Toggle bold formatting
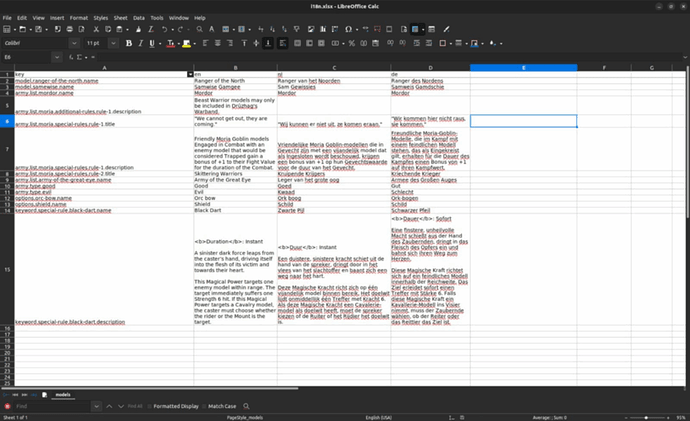This screenshot has height=421, width=690. click(127, 43)
